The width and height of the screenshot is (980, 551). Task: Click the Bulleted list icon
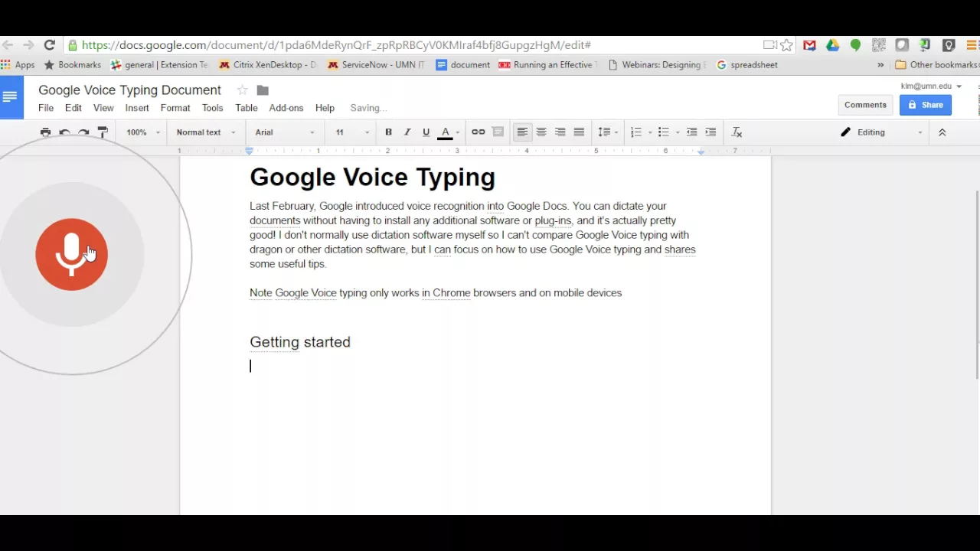click(x=663, y=132)
